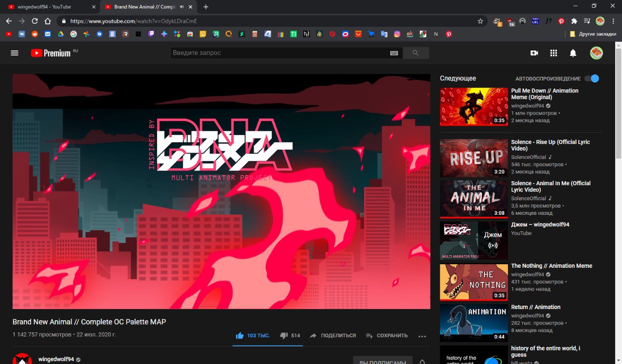The image size is (622, 364).
Task: Open Solence - Rise Up lyric video title
Action: [x=551, y=145]
